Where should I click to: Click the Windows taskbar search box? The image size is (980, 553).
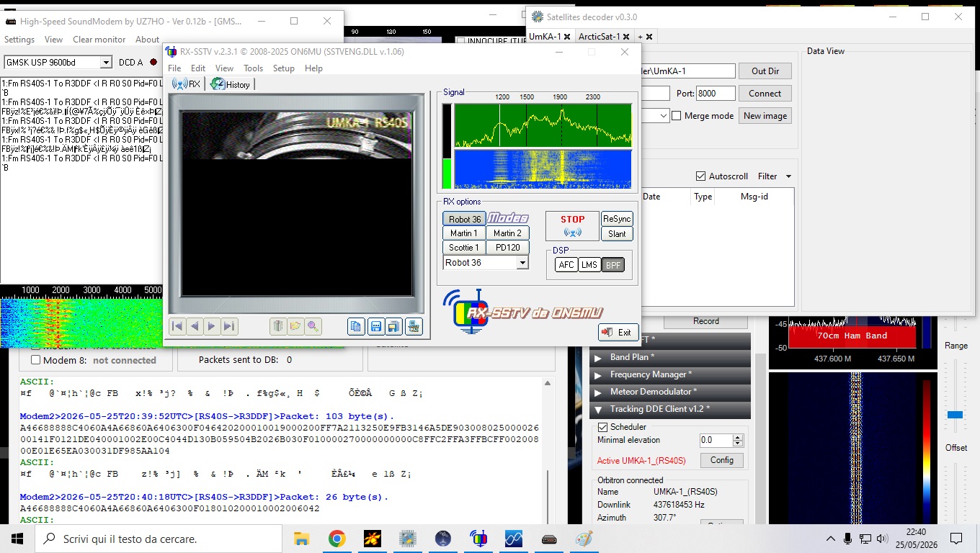(159, 539)
